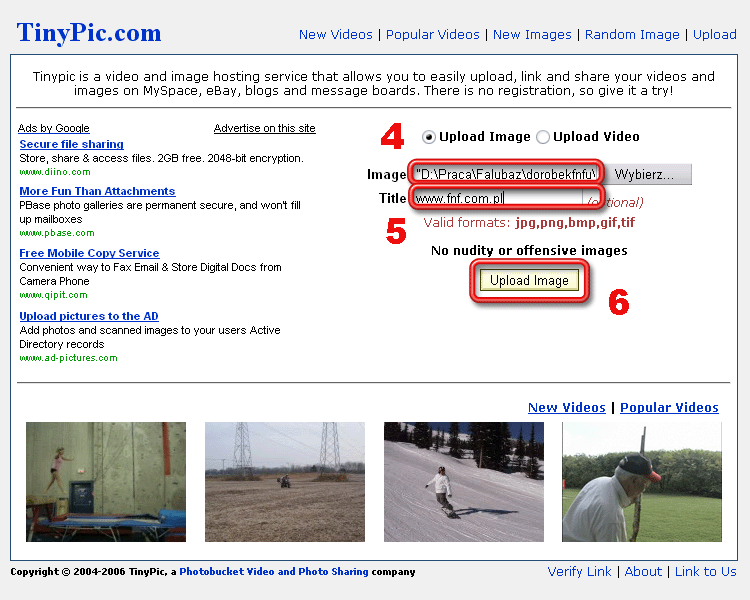Screen dimensions: 750x600
Task: Click the 'Convenient way to Fax Email' ad text
Action: pyautogui.click(x=150, y=274)
